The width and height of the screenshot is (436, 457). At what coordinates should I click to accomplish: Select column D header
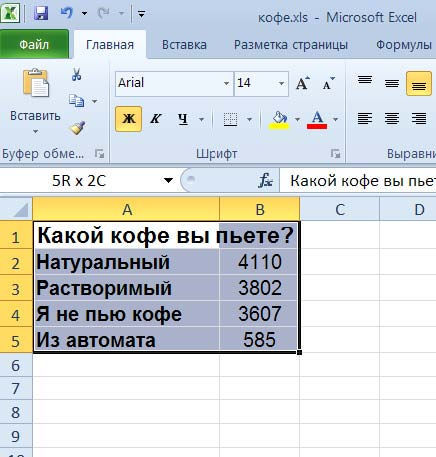pyautogui.click(x=408, y=209)
